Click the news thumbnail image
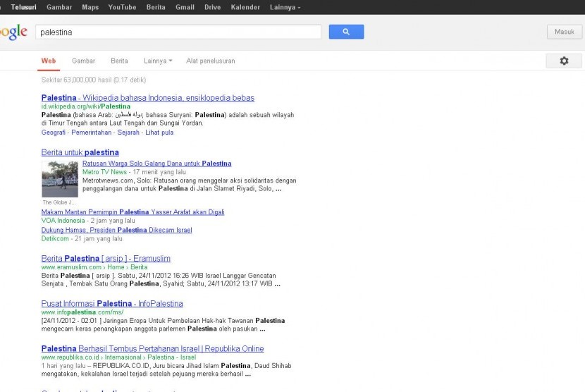The width and height of the screenshot is (585, 392). pos(60,179)
